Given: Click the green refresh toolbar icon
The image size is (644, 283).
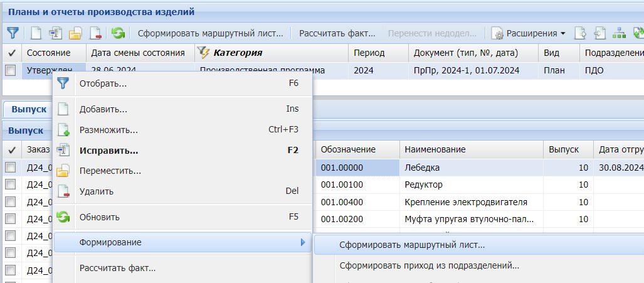Looking at the screenshot, I should point(118,33).
